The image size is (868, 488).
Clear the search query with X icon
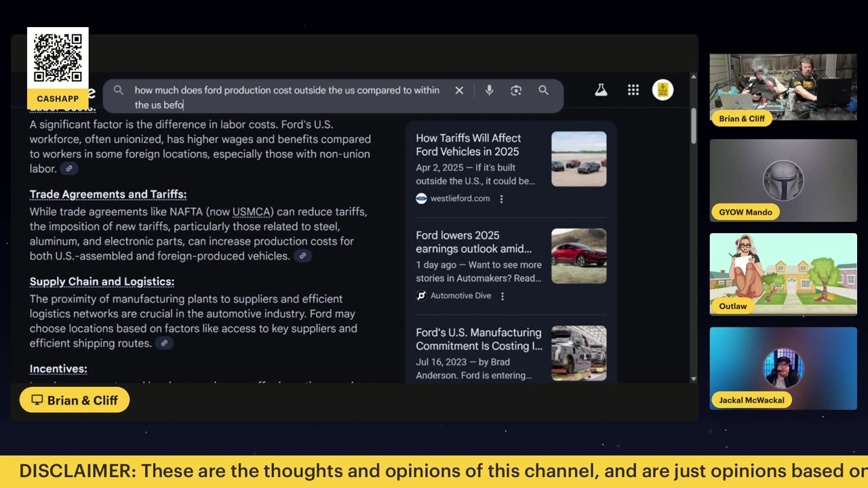pyautogui.click(x=459, y=90)
